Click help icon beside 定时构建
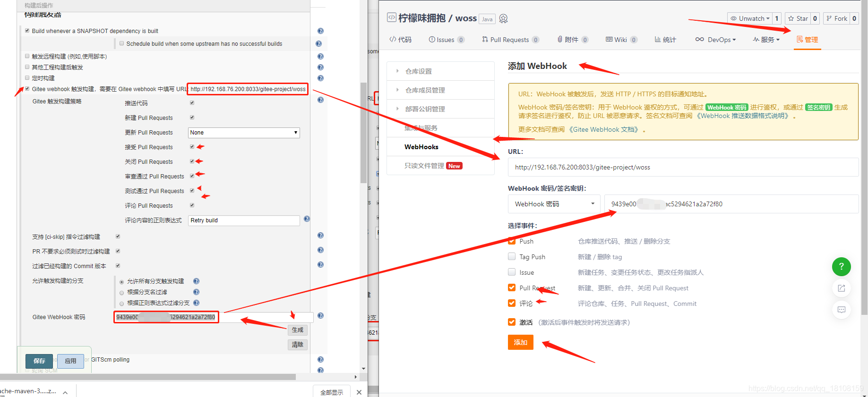868x397 pixels. click(x=320, y=78)
